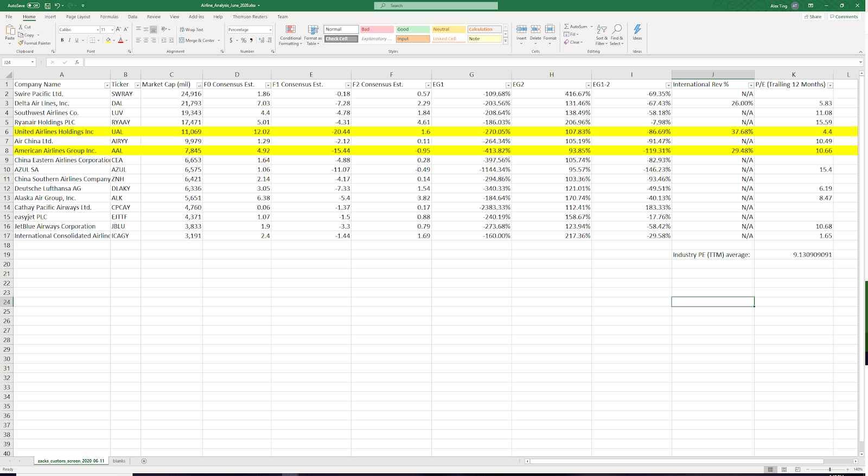Switch to Page Layout view in the status bar
Viewport: 868px width, 476px height.
pos(784,469)
